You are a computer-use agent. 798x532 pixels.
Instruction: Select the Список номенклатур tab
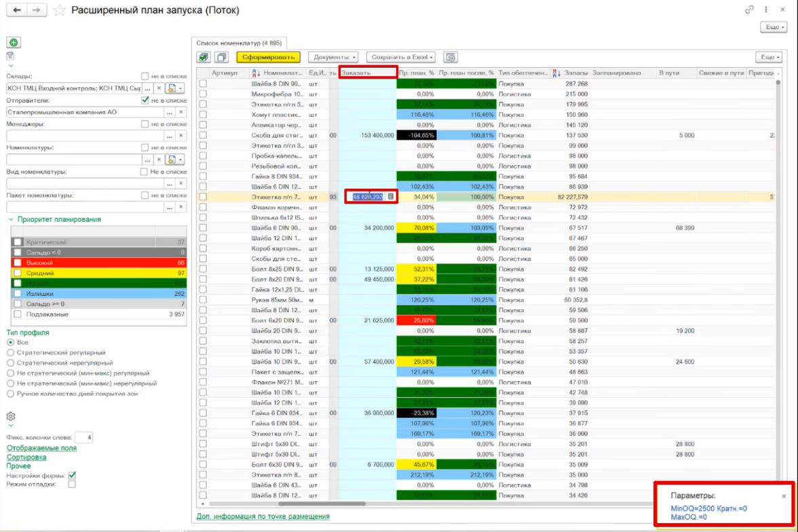[x=239, y=43]
